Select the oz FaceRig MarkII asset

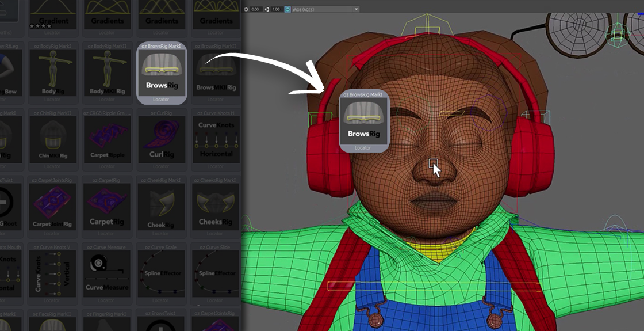(x=53, y=321)
